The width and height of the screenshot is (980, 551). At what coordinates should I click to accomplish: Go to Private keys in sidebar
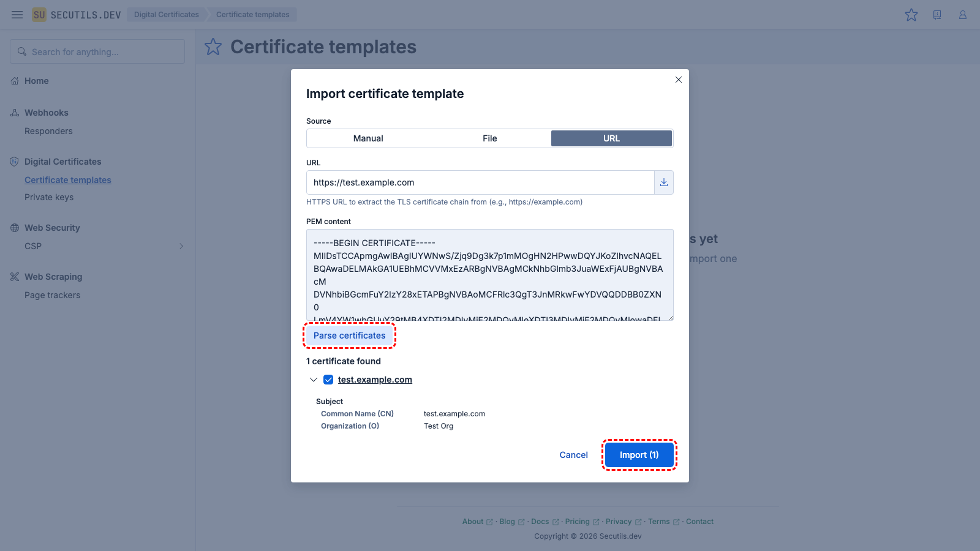[49, 197]
